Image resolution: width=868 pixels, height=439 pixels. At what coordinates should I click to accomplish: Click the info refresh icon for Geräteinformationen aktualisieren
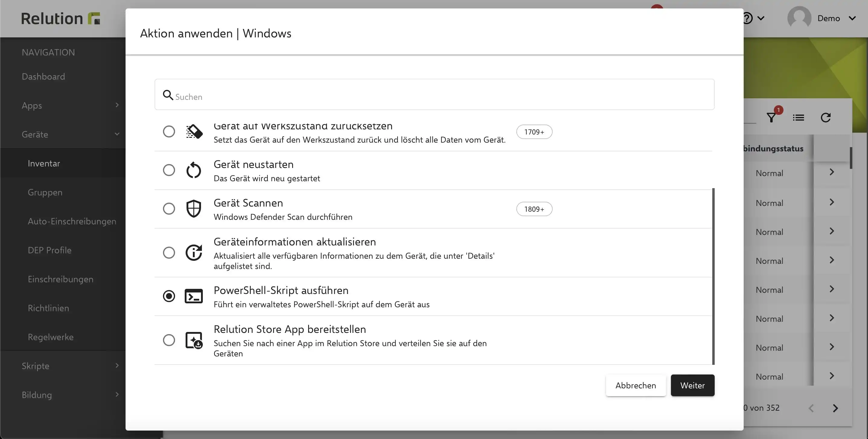click(x=194, y=252)
